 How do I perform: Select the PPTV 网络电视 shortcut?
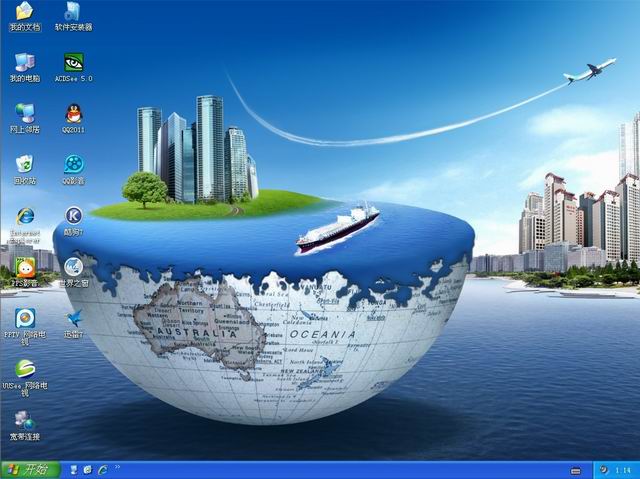click(x=25, y=327)
